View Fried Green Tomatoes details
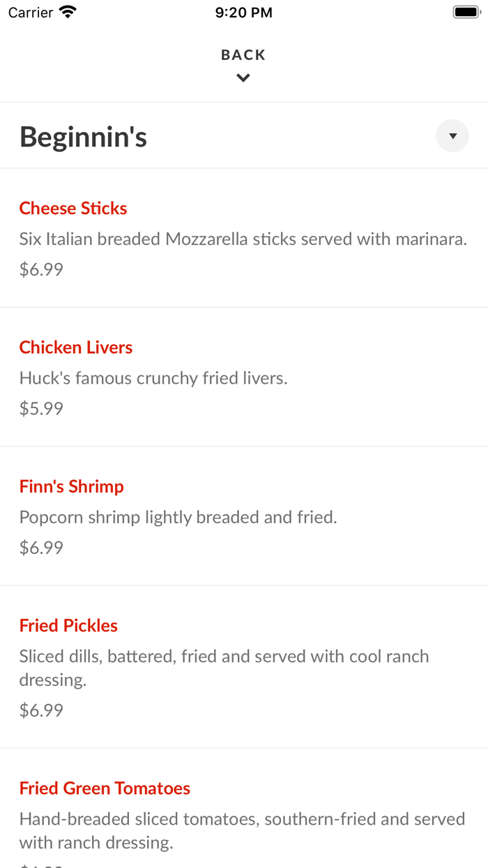Screen dimensions: 488x868 [105, 788]
